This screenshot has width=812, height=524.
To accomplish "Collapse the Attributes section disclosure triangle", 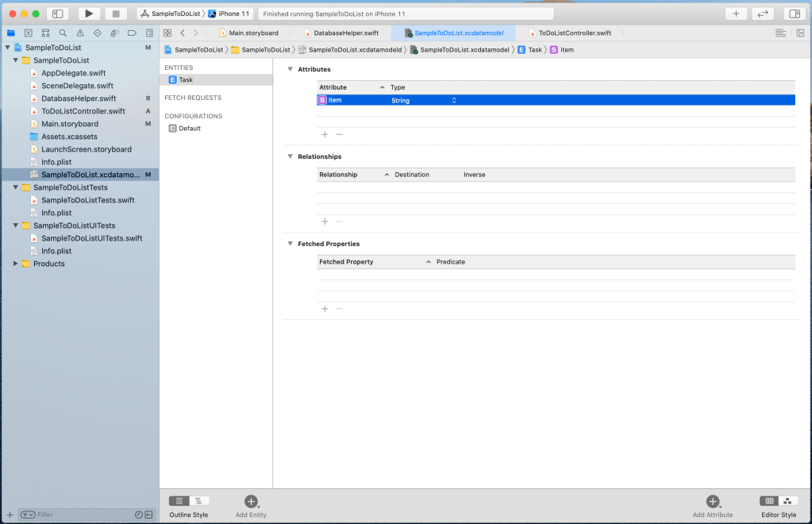I will (x=290, y=70).
